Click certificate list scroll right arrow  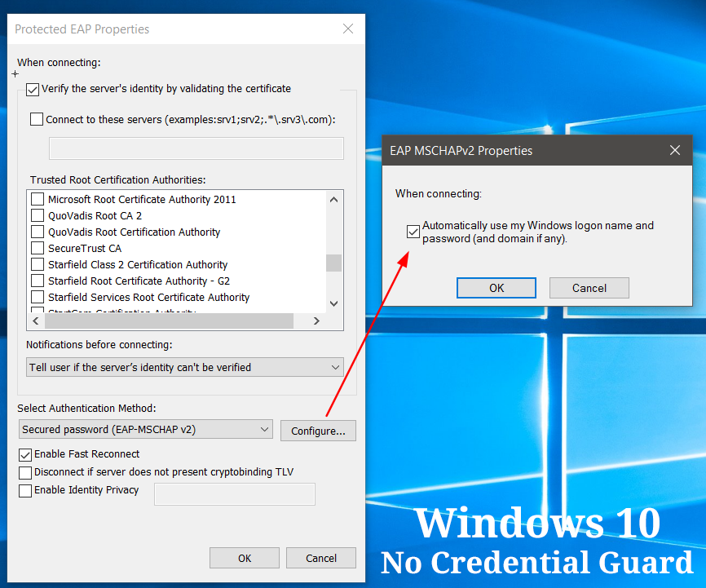click(x=316, y=321)
